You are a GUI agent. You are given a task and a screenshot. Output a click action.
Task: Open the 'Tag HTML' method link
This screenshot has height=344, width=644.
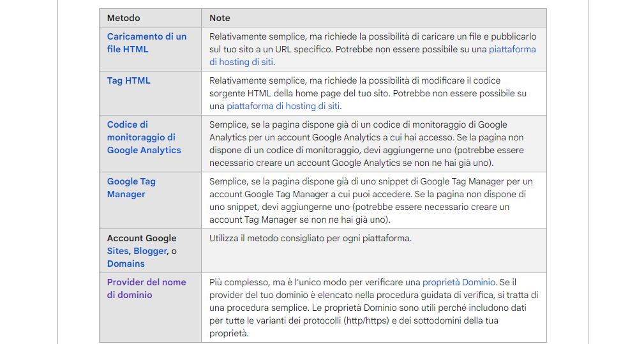point(128,81)
